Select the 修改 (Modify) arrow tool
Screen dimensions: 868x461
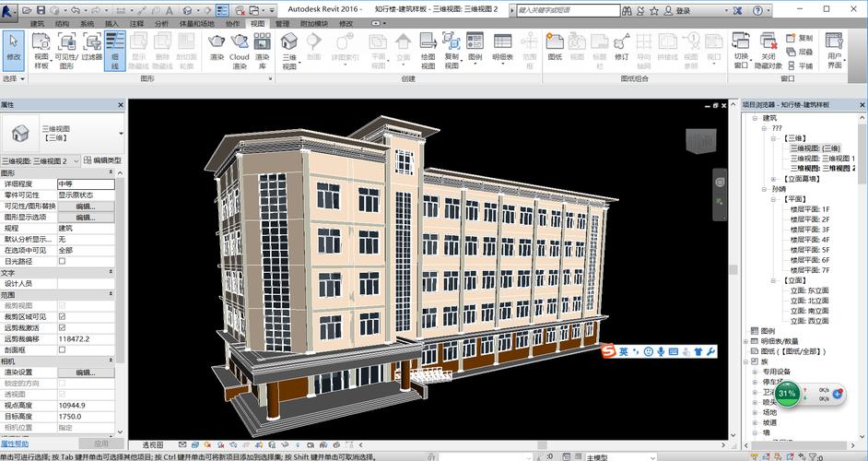(x=13, y=51)
